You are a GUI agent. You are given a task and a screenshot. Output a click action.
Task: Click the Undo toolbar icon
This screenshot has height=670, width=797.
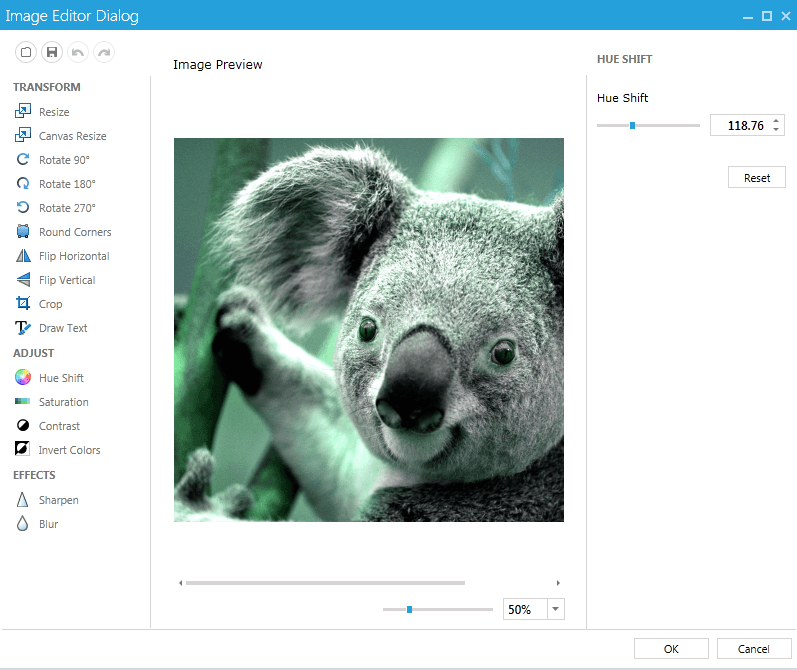point(78,52)
